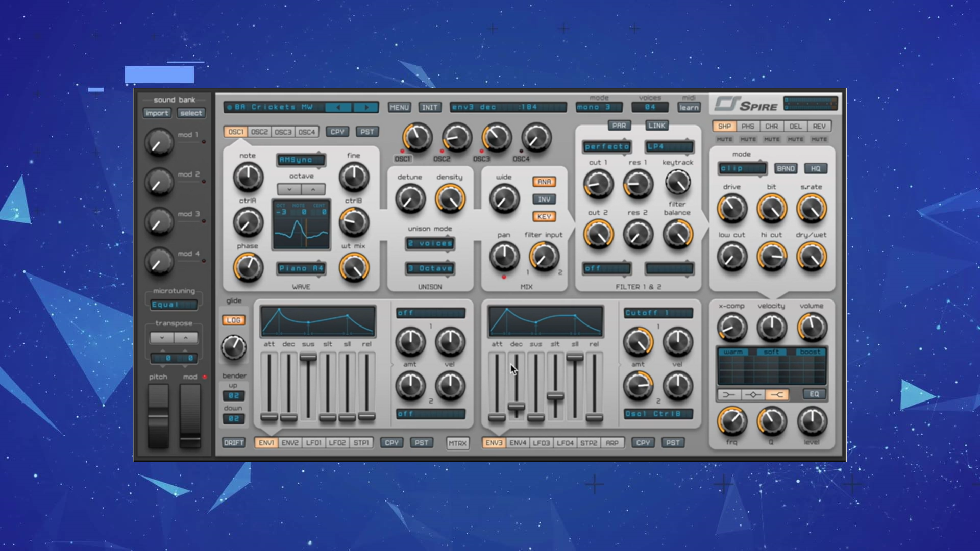Screen dimensions: 980x551
Task: Toggle filter PAR routing
Action: coord(619,126)
